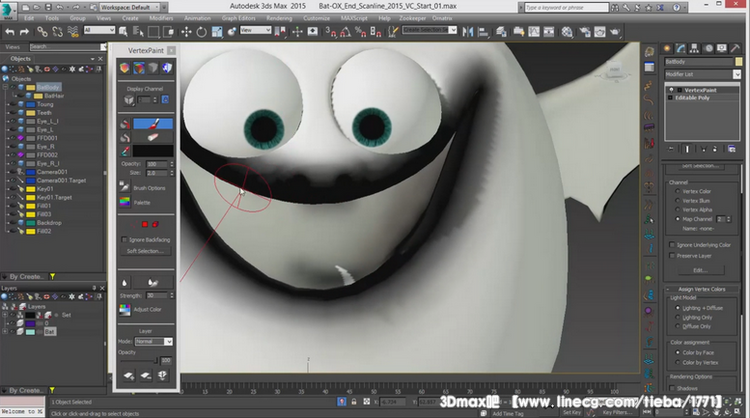Click the Undo arrow in main toolbar

(x=10, y=32)
